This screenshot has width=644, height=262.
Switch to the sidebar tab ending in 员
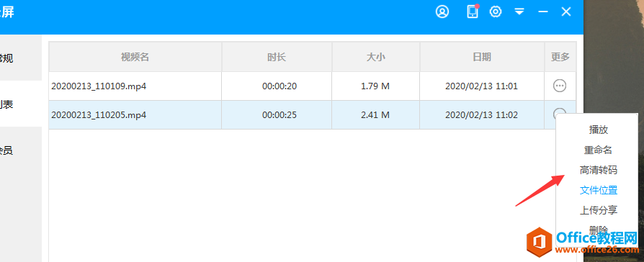[x=21, y=150]
